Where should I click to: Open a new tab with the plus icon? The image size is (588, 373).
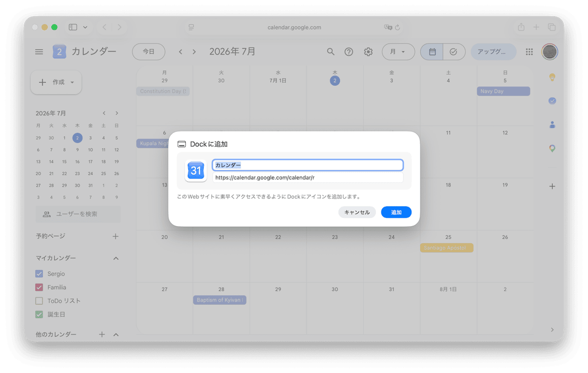click(x=536, y=28)
